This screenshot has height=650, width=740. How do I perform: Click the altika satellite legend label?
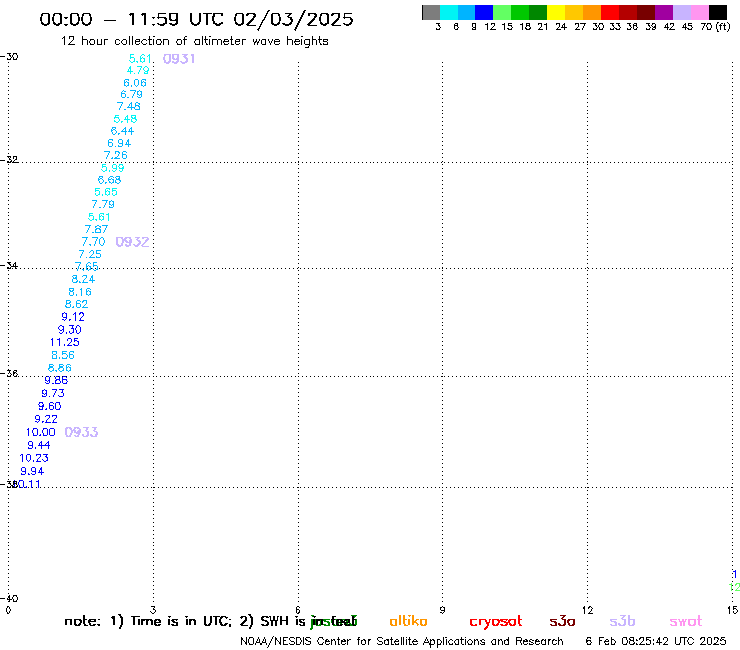tap(408, 621)
